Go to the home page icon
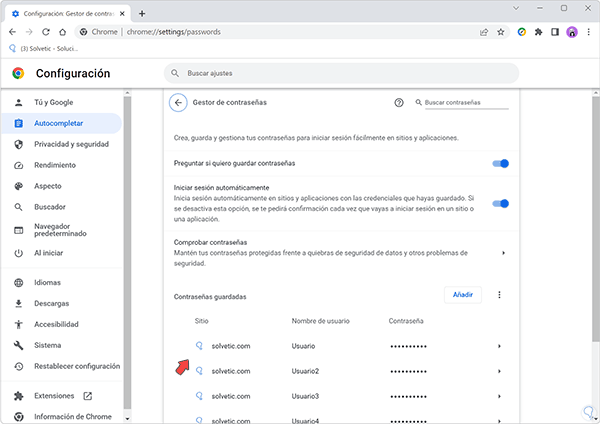 point(62,31)
